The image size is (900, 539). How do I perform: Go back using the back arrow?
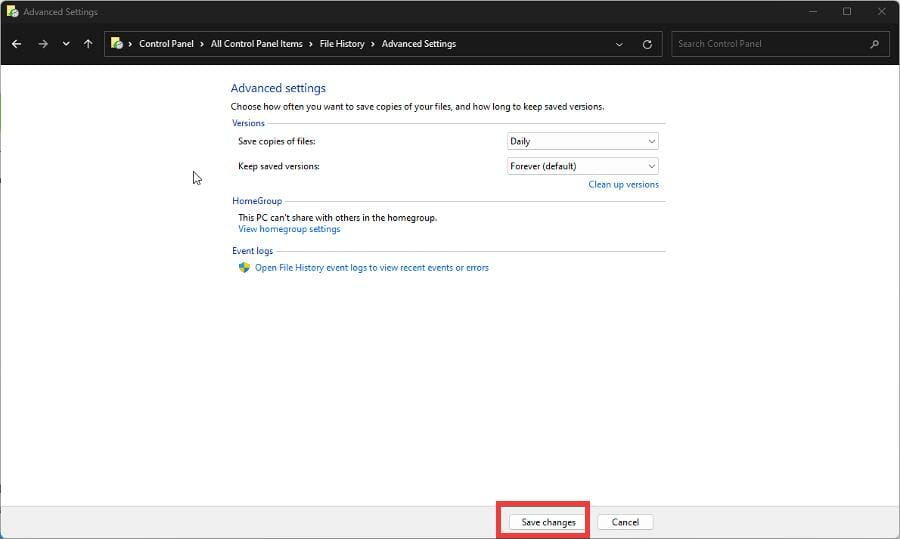[17, 44]
